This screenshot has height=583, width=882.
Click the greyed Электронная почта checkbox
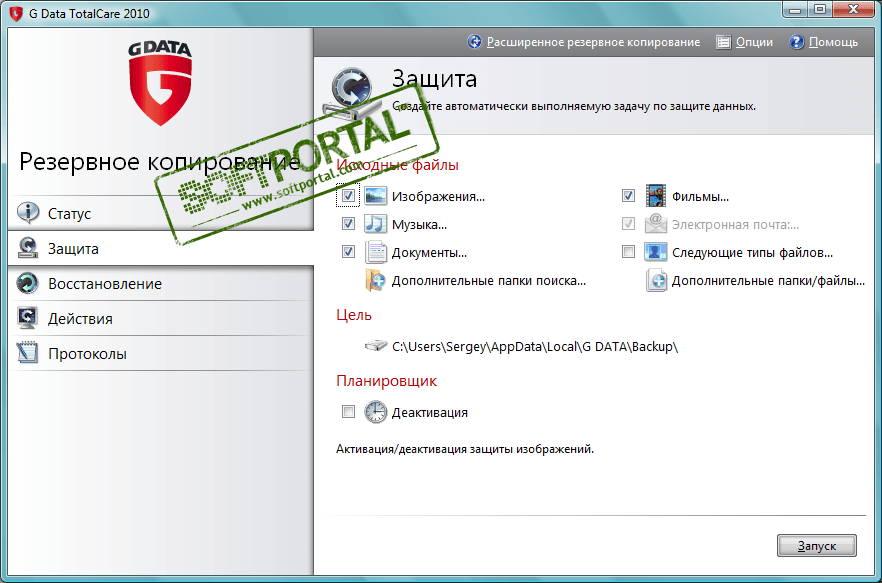click(628, 224)
